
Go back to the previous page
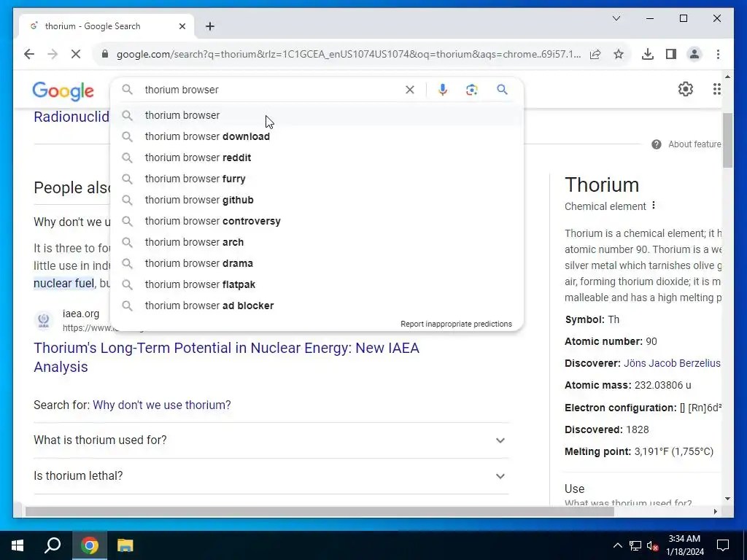(x=29, y=54)
